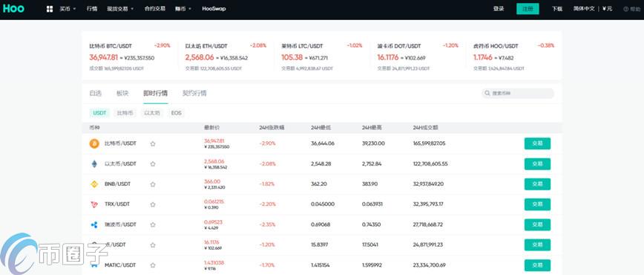Switch to the 板块 tab
The width and height of the screenshot is (644, 275).
click(122, 94)
